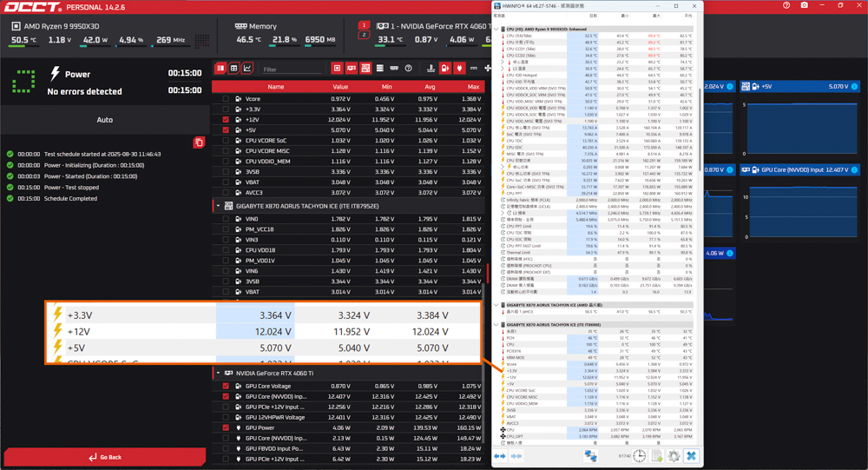Image resolution: width=868 pixels, height=470 pixels.
Task: Sort OCCT sensors by Max column
Action: point(473,87)
